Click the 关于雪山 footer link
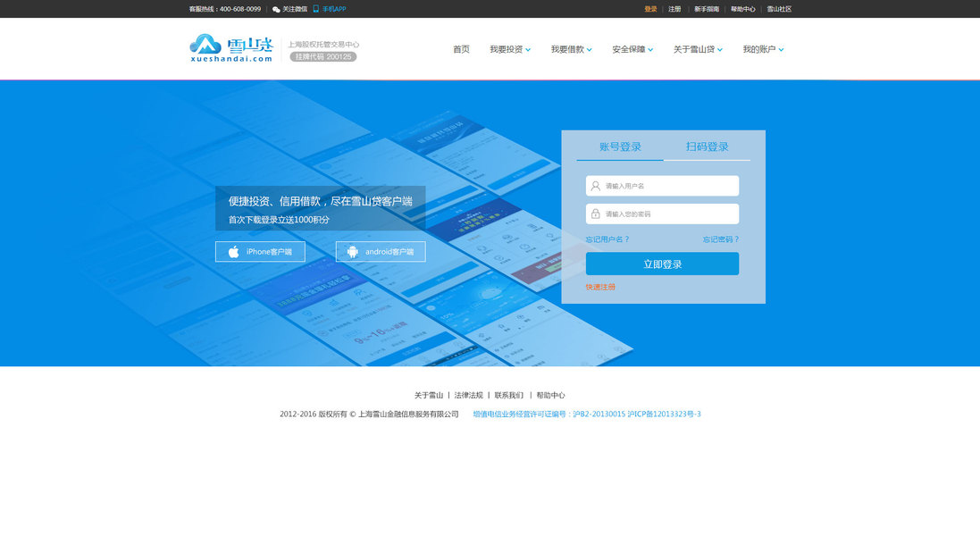The image size is (980, 536). click(429, 396)
